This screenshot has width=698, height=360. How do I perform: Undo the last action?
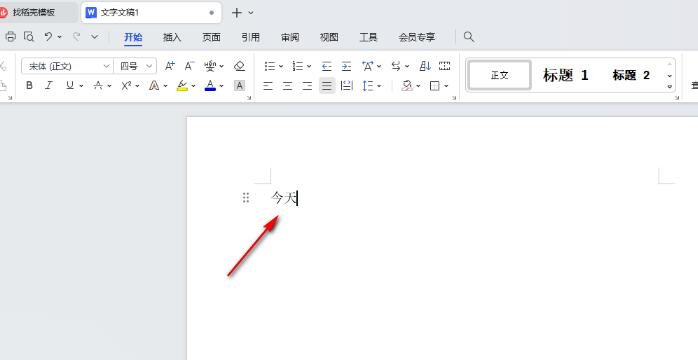click(x=48, y=37)
